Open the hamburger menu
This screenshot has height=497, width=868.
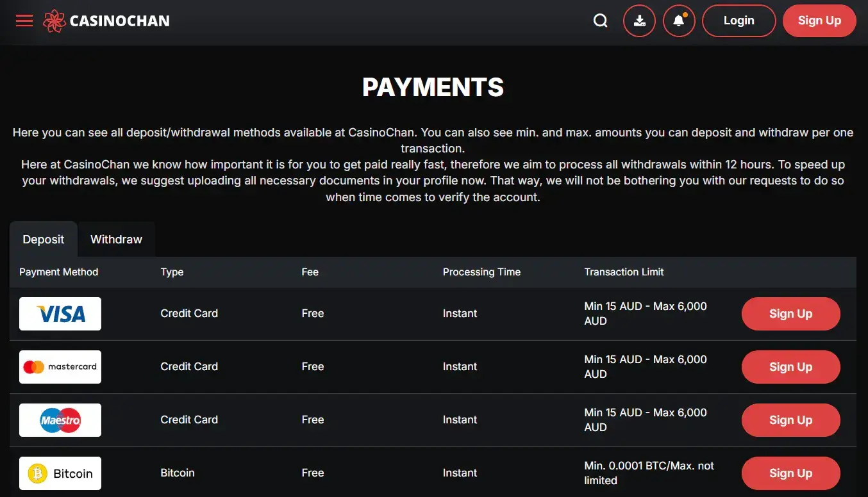tap(24, 20)
